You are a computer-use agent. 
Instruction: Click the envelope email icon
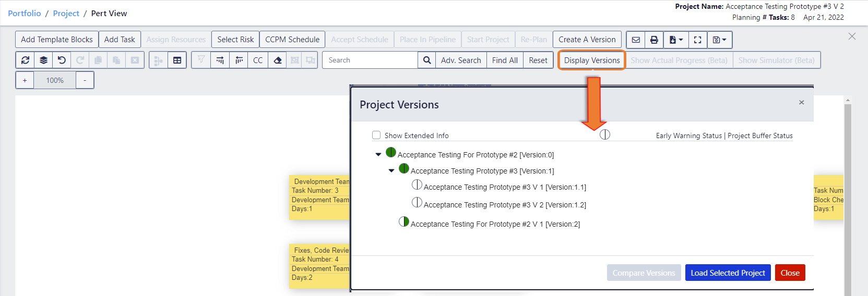(636, 40)
